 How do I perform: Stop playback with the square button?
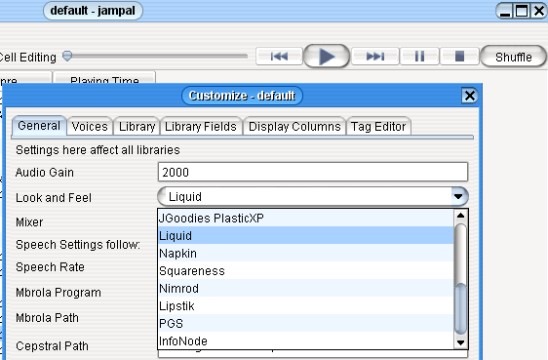tap(459, 56)
